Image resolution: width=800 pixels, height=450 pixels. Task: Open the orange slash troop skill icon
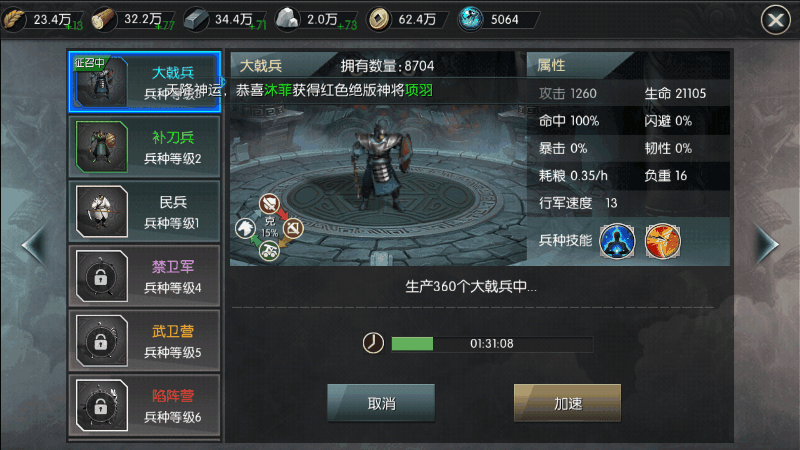(x=662, y=241)
